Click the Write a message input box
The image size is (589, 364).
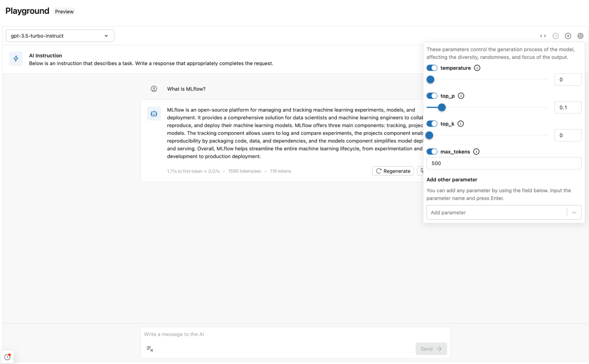295,334
